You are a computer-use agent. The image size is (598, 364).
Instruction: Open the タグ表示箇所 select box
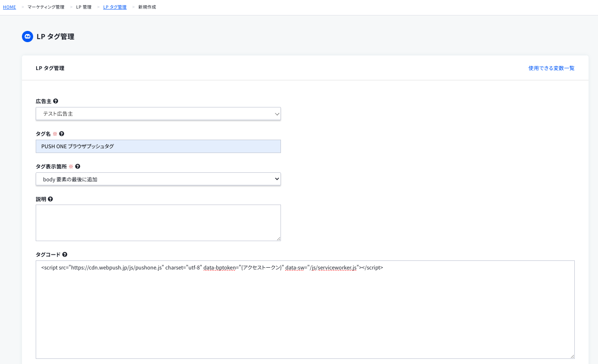click(158, 179)
